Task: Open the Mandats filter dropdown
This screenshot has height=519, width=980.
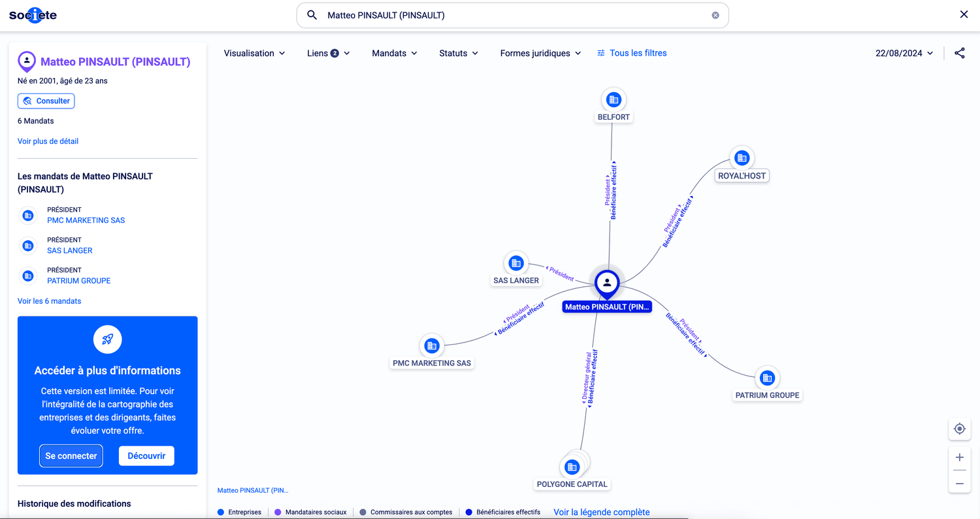Action: coord(395,54)
